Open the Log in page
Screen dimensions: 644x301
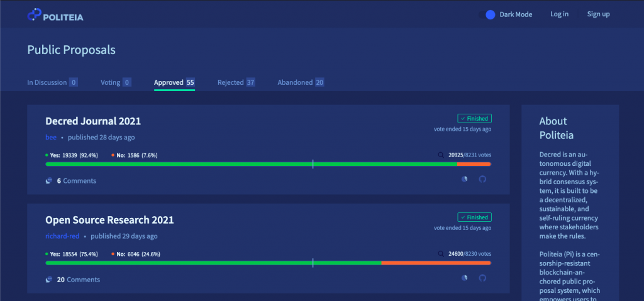tap(559, 14)
